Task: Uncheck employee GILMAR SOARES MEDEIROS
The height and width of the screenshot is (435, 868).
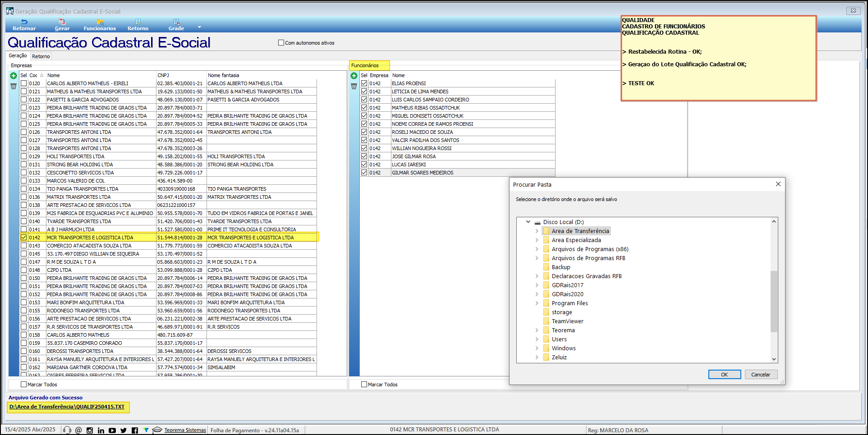Action: [364, 173]
